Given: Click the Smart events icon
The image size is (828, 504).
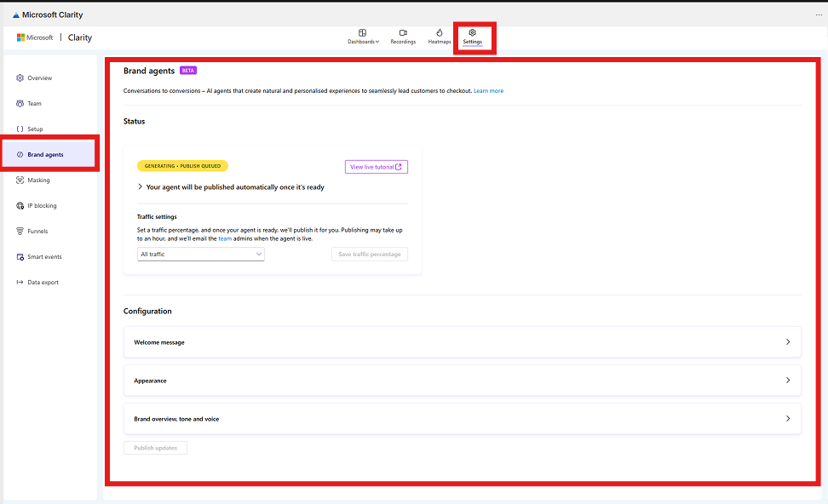Looking at the screenshot, I should pyautogui.click(x=20, y=257).
